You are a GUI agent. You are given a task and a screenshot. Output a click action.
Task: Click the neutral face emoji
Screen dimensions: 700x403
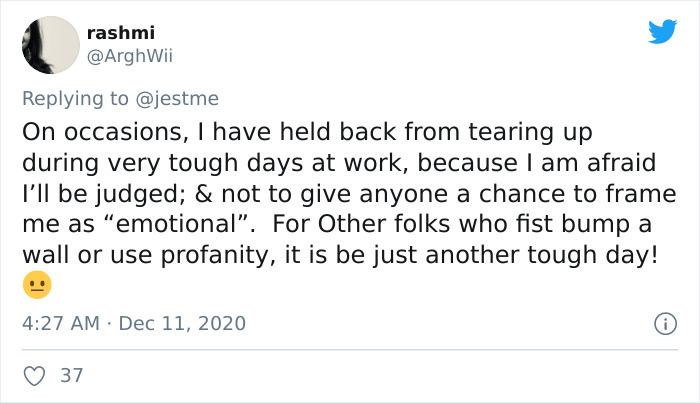(x=36, y=285)
